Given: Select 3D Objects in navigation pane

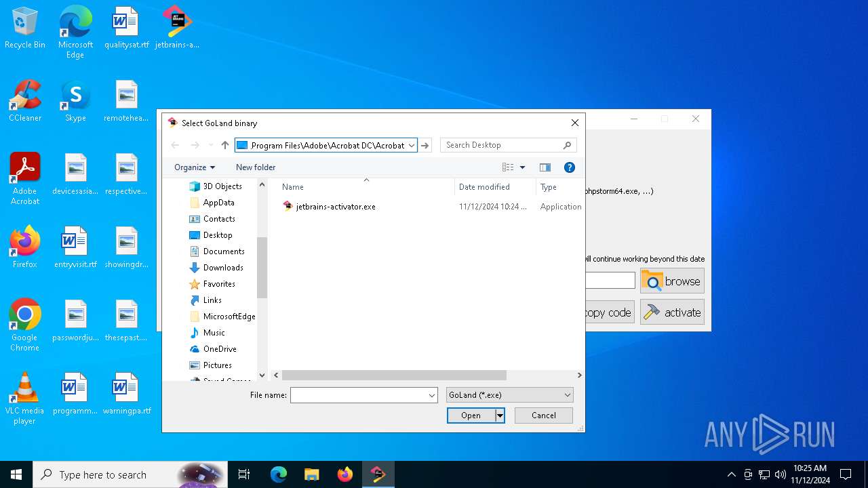Looking at the screenshot, I should pos(222,186).
